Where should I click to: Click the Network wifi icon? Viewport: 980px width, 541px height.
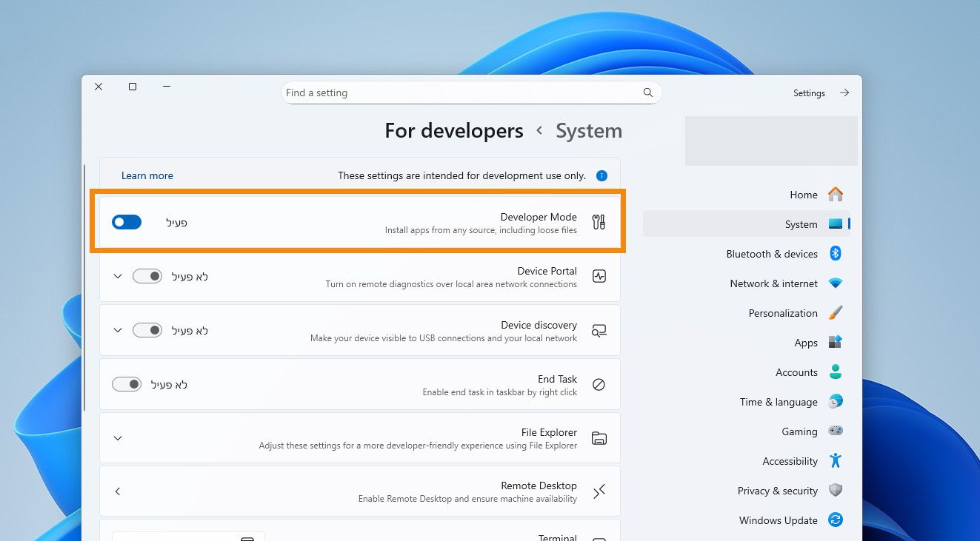point(836,283)
